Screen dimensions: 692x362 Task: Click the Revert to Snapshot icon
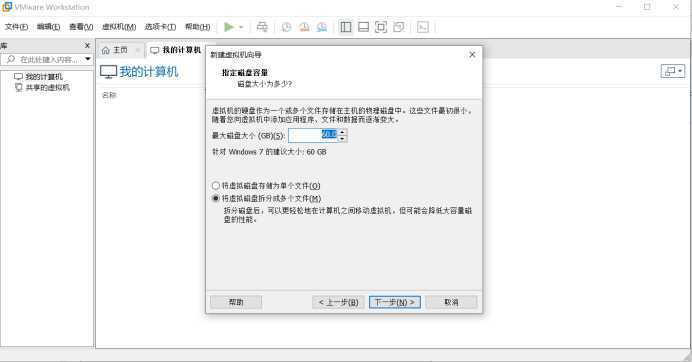tap(304, 27)
